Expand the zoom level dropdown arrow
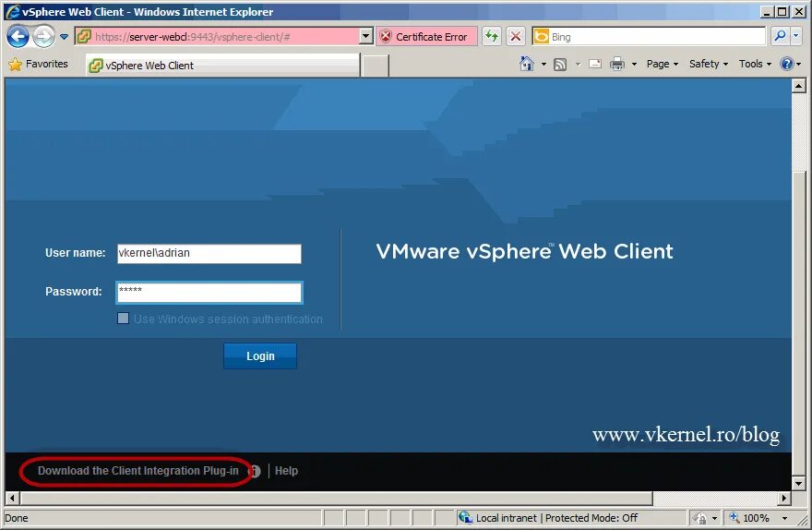The image size is (812, 530). pos(784,518)
